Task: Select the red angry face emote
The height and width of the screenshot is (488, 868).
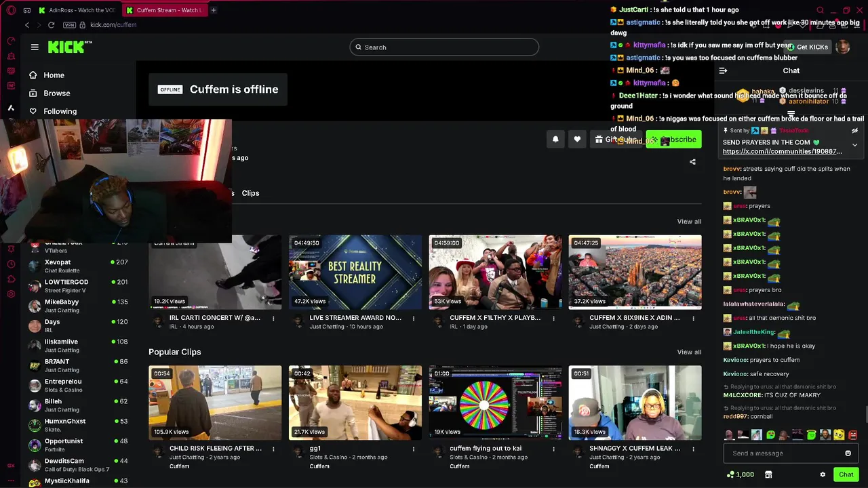Action: pyautogui.click(x=852, y=434)
